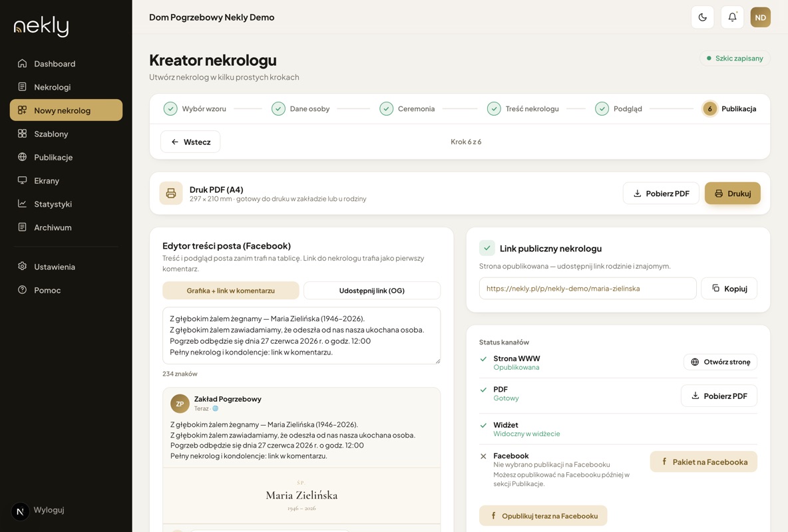The width and height of the screenshot is (788, 532).
Task: Click "Opublikowana" status text
Action: tap(516, 367)
